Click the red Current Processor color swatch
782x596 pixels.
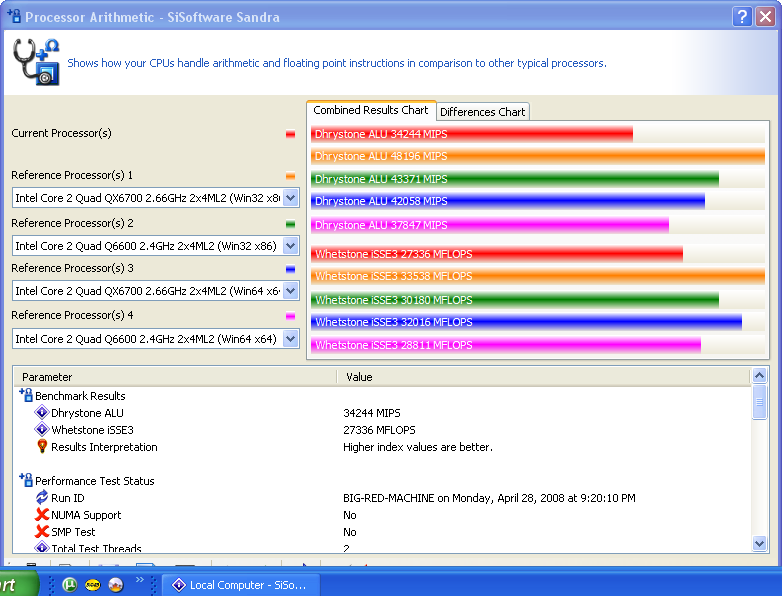[x=290, y=134]
